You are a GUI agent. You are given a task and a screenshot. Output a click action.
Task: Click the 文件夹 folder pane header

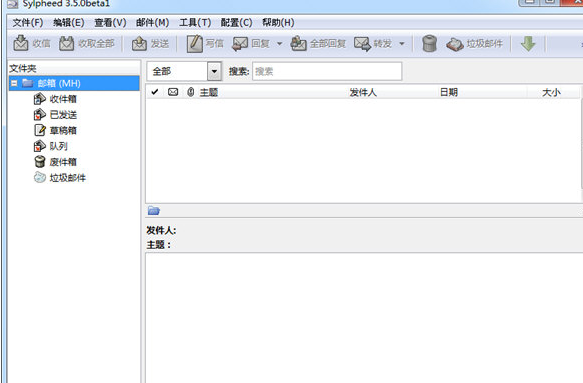click(74, 68)
